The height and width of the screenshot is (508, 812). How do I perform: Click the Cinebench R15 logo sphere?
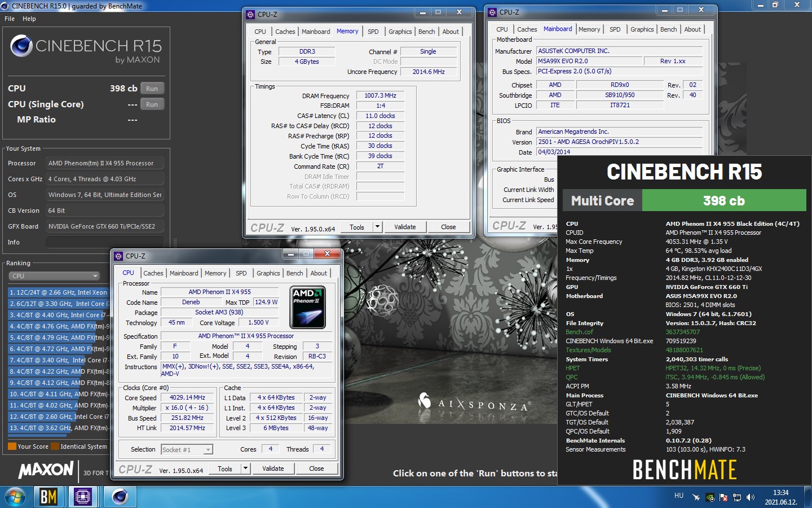21,46
